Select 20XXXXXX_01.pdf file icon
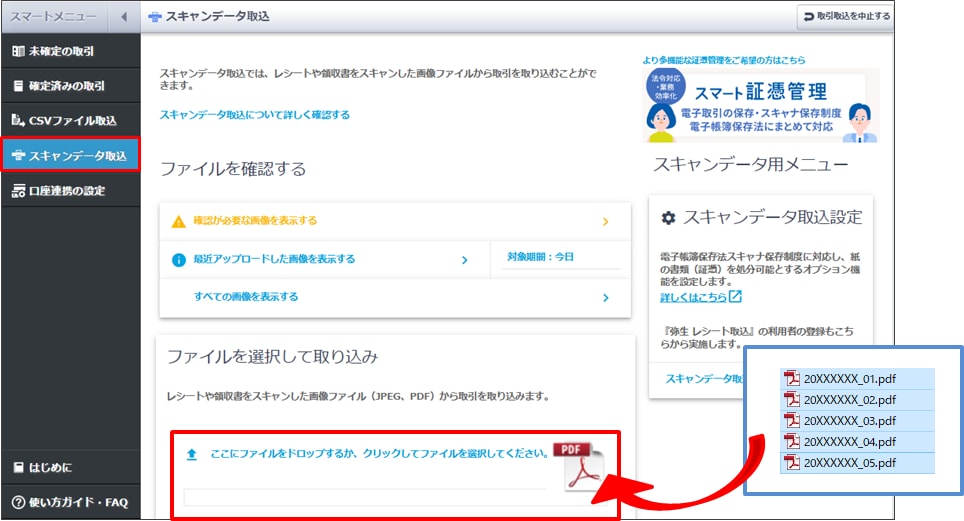This screenshot has width=964, height=521. click(x=792, y=378)
